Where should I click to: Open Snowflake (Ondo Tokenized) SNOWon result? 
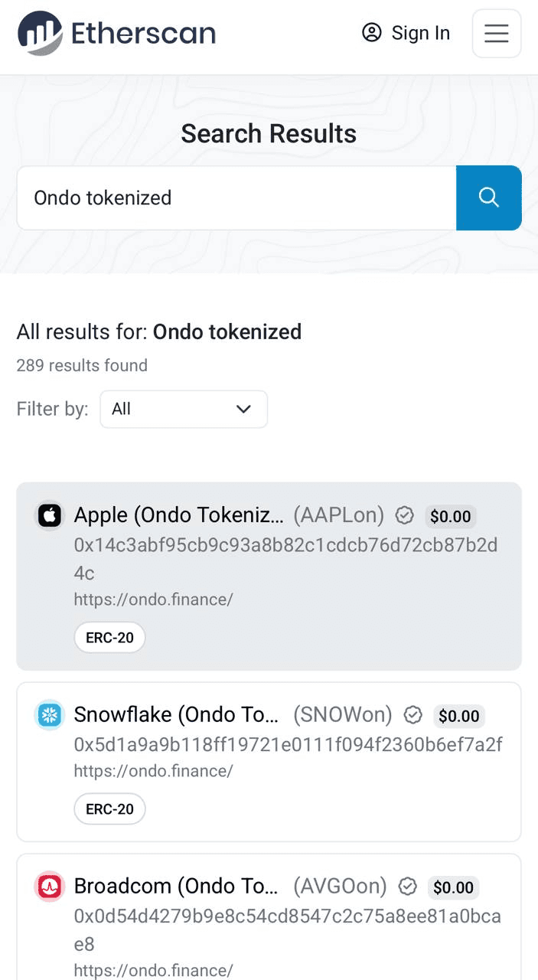tap(269, 762)
